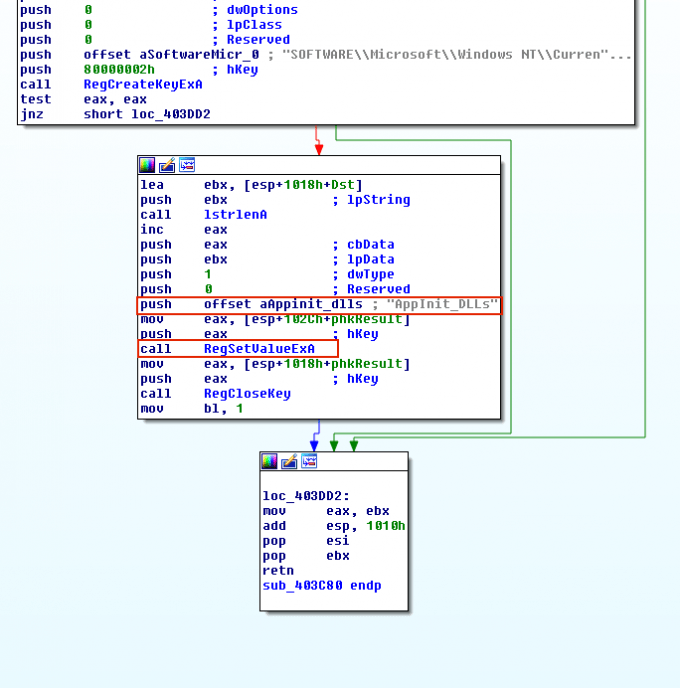The width and height of the screenshot is (680, 688).
Task: Click color icon on loc_403DD2 block
Action: 269,461
